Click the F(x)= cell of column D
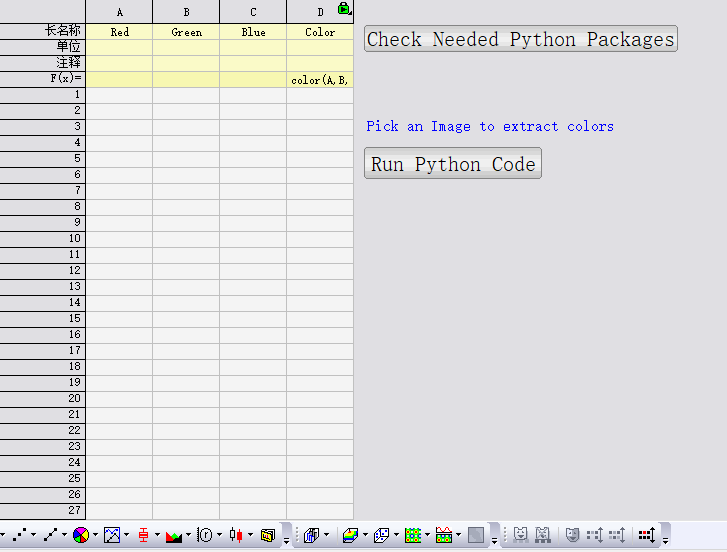The image size is (727, 552). [x=320, y=79]
